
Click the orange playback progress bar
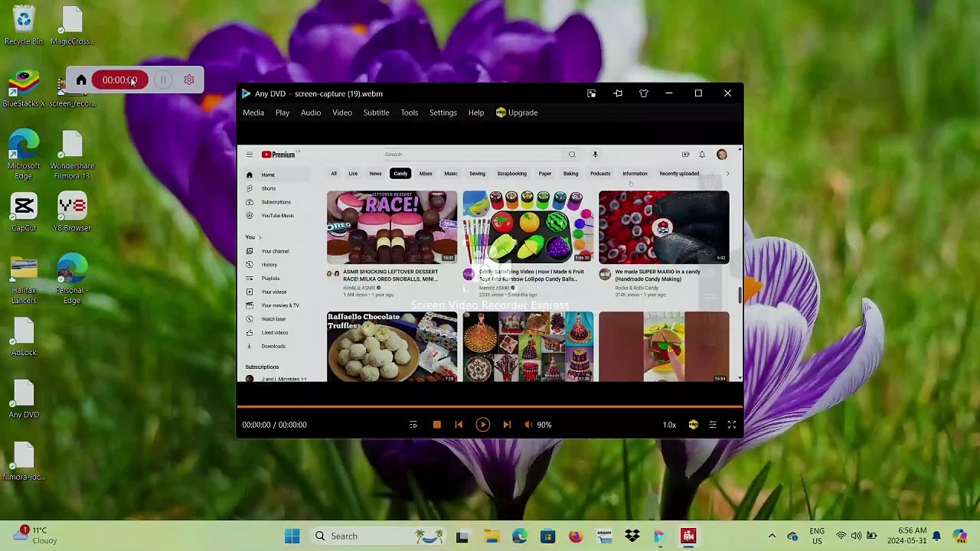point(490,406)
